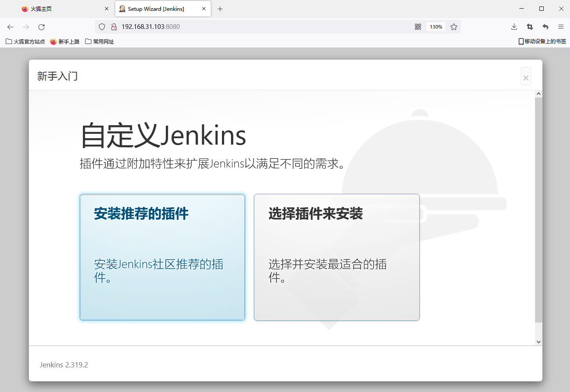
Task: Select the Firefox screenshot tool icon
Action: (529, 27)
